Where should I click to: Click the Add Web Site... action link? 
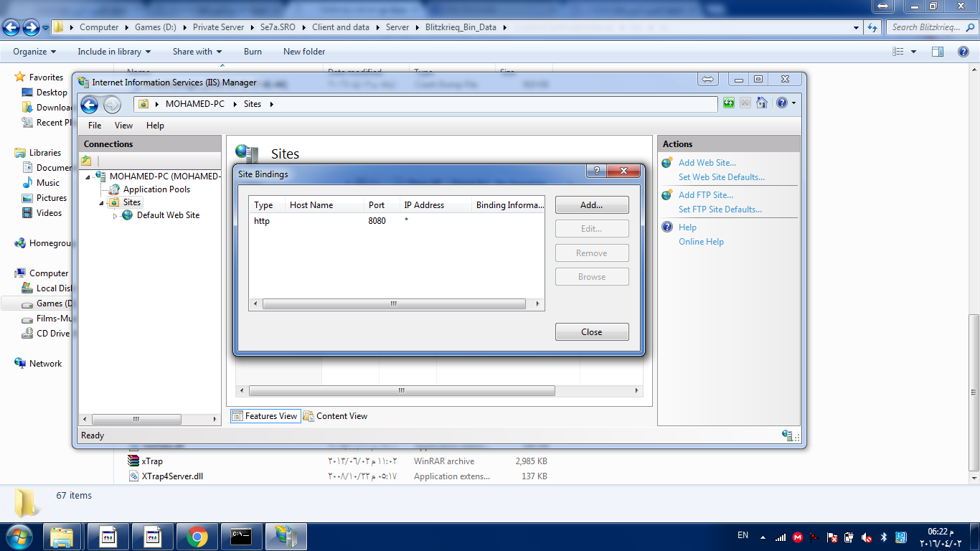click(707, 163)
